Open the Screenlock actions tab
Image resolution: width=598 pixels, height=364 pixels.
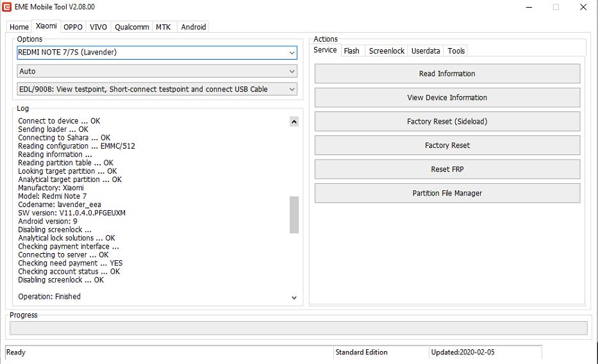(386, 51)
